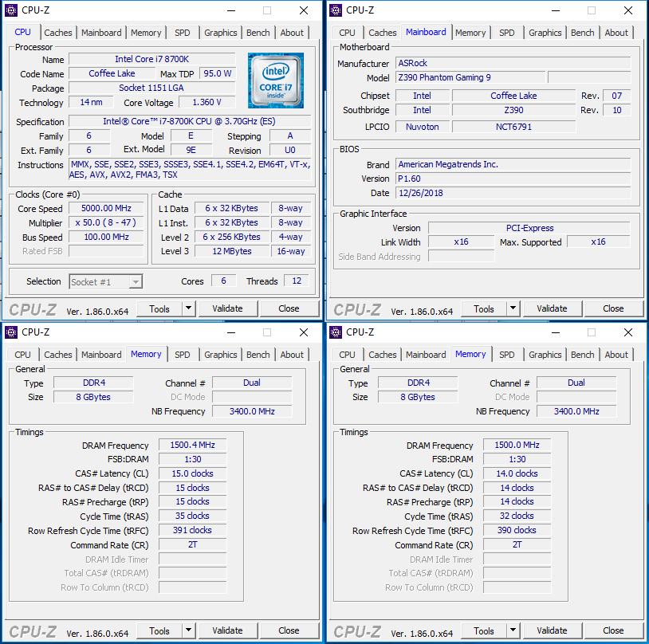Go to Graphics tab in top-left window

coord(221,33)
